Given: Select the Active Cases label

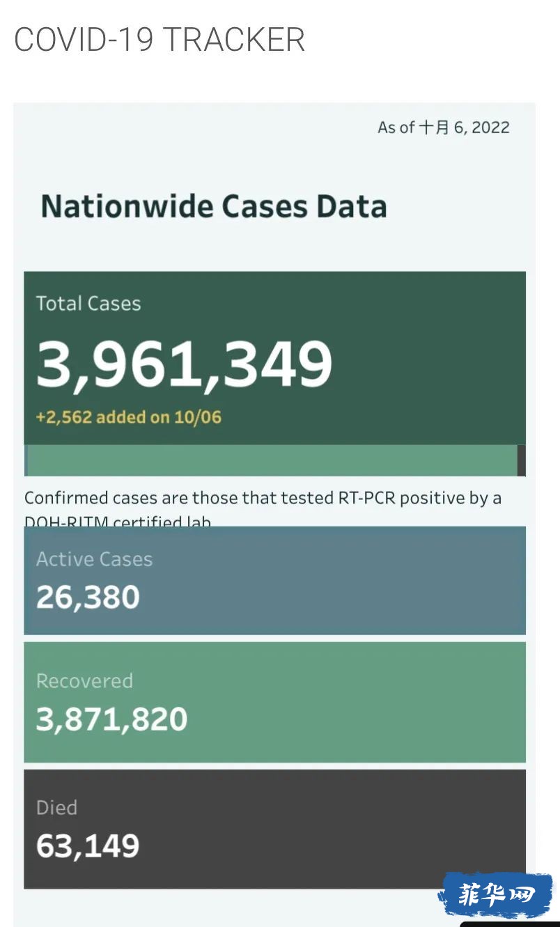Looking at the screenshot, I should tap(94, 559).
